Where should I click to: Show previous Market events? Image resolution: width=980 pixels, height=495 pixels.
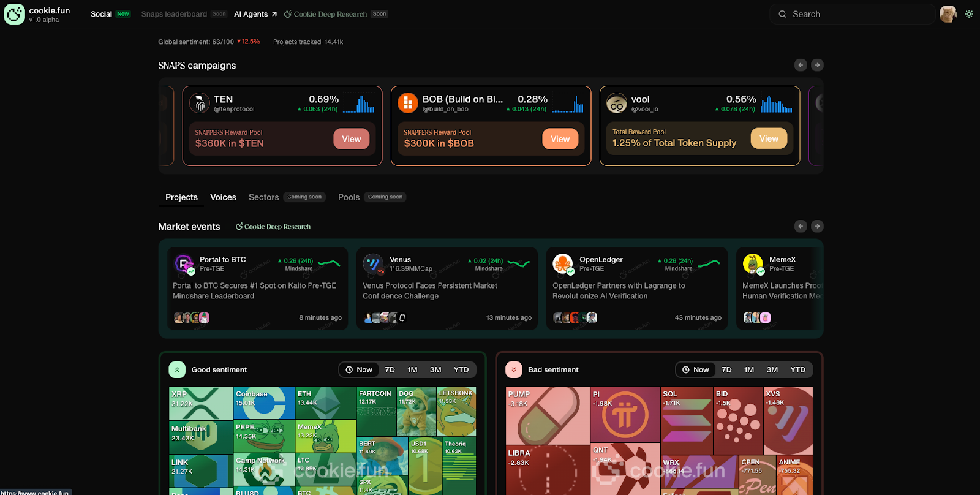[x=801, y=226]
